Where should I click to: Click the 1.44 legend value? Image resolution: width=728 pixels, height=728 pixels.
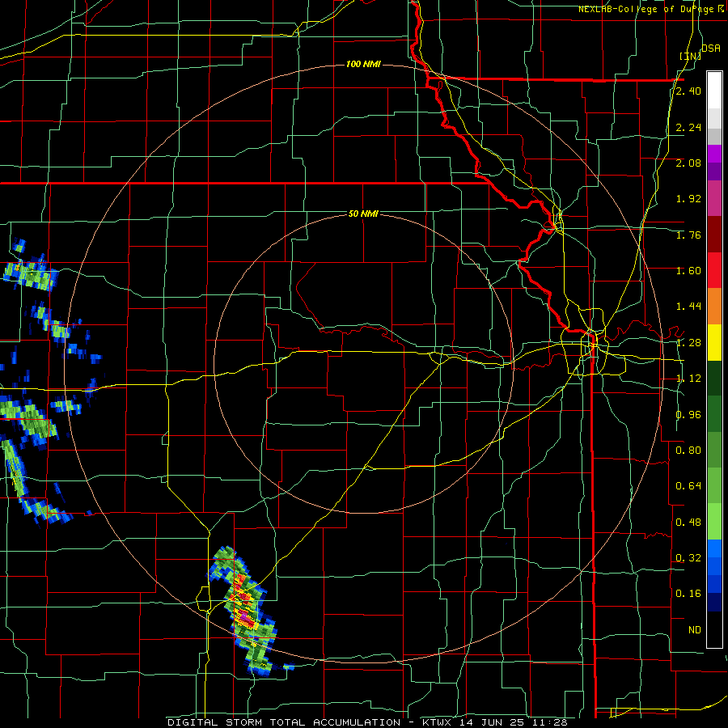[688, 306]
